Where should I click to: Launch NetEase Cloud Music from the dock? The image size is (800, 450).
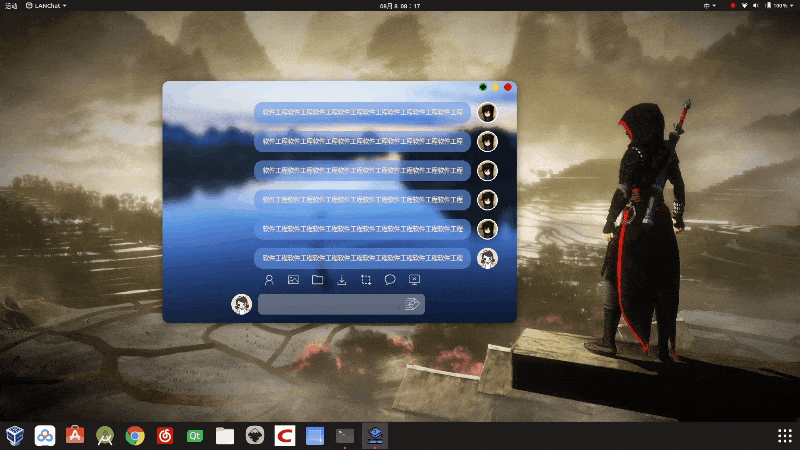click(x=165, y=436)
